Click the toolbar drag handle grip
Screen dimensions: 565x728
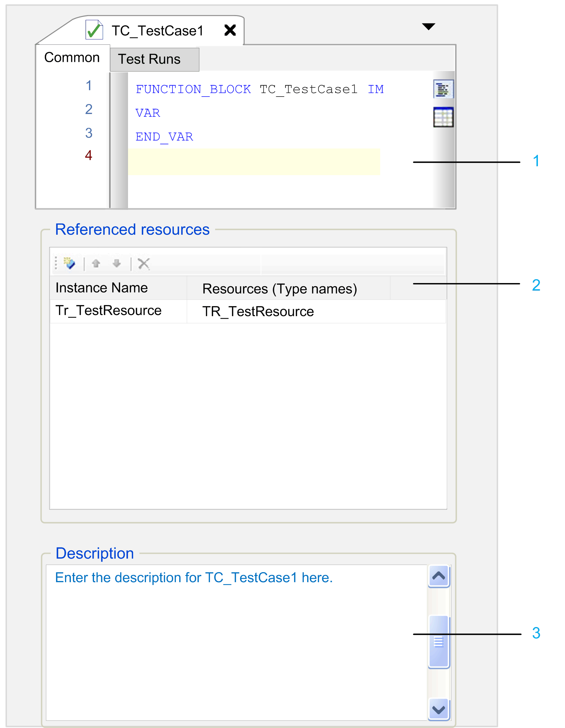56,263
